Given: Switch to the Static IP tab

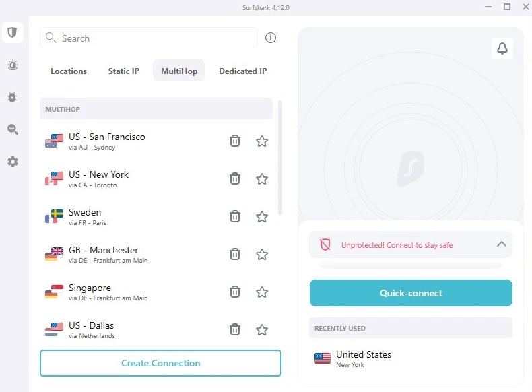Looking at the screenshot, I should tap(124, 71).
